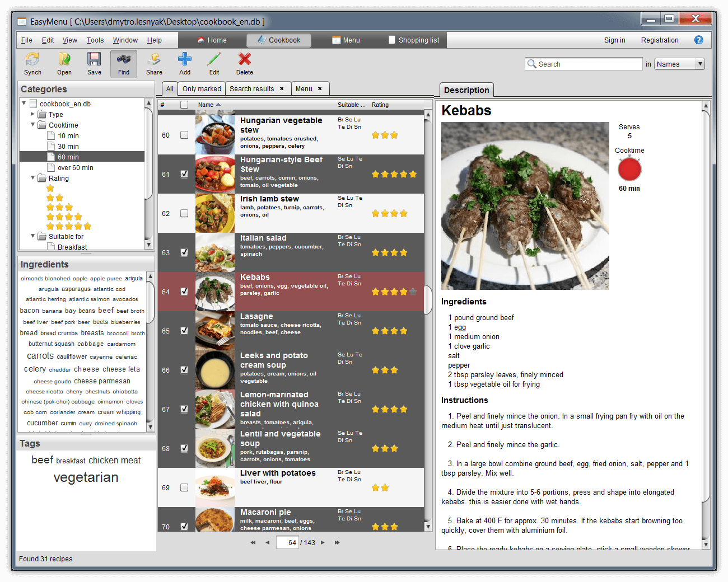728x582 pixels.
Task: Uncheck the Kebabs row checkbox
Action: (184, 292)
